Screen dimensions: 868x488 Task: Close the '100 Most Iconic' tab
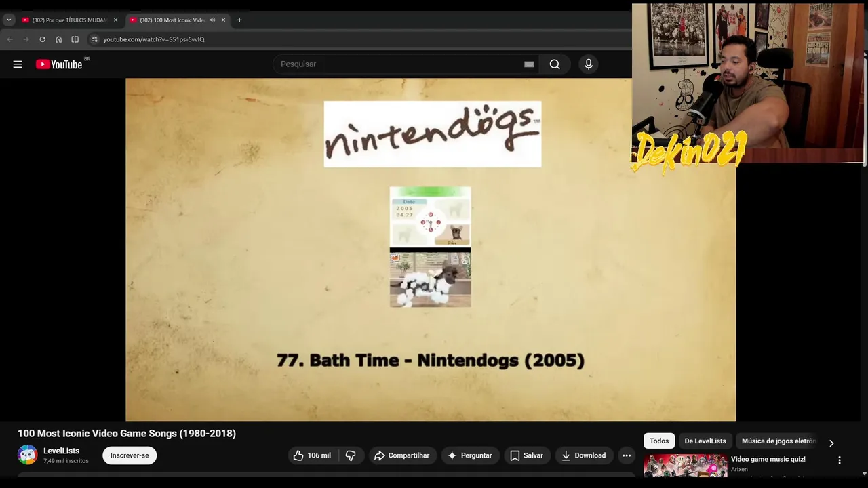(x=223, y=20)
